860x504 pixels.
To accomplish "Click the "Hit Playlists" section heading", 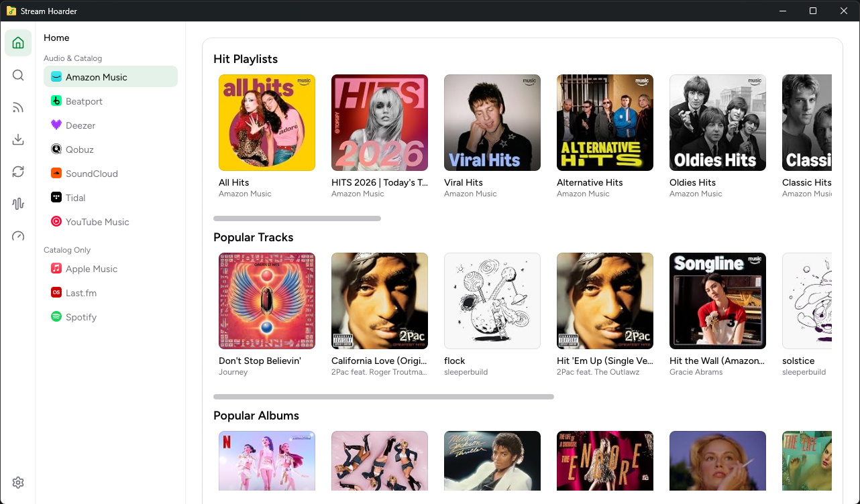I will coord(246,59).
